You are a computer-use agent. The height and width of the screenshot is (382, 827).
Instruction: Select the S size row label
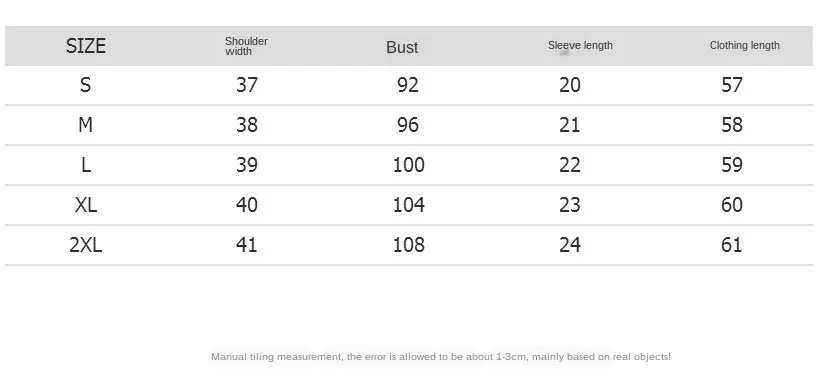point(85,85)
